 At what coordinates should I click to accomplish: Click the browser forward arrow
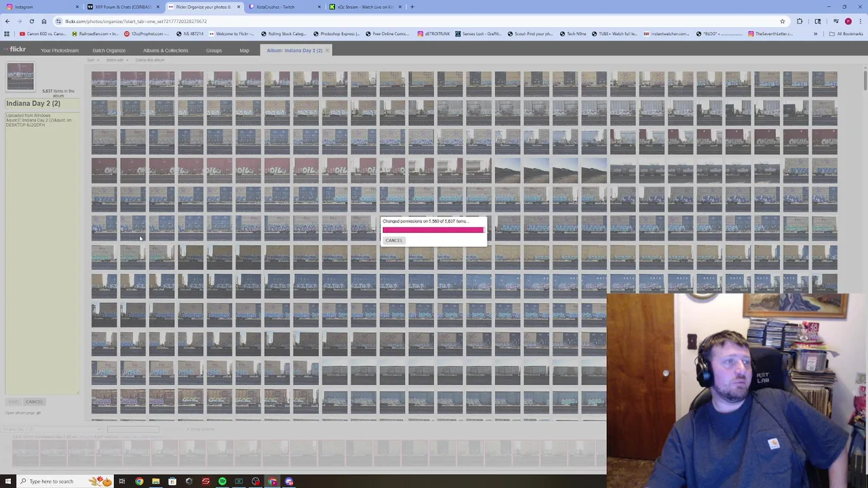pos(20,21)
